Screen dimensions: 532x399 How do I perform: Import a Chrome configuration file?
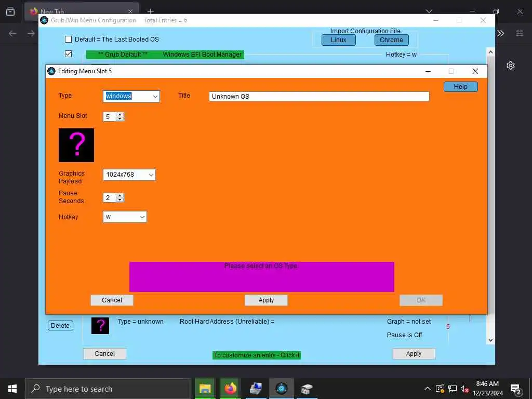(x=392, y=40)
